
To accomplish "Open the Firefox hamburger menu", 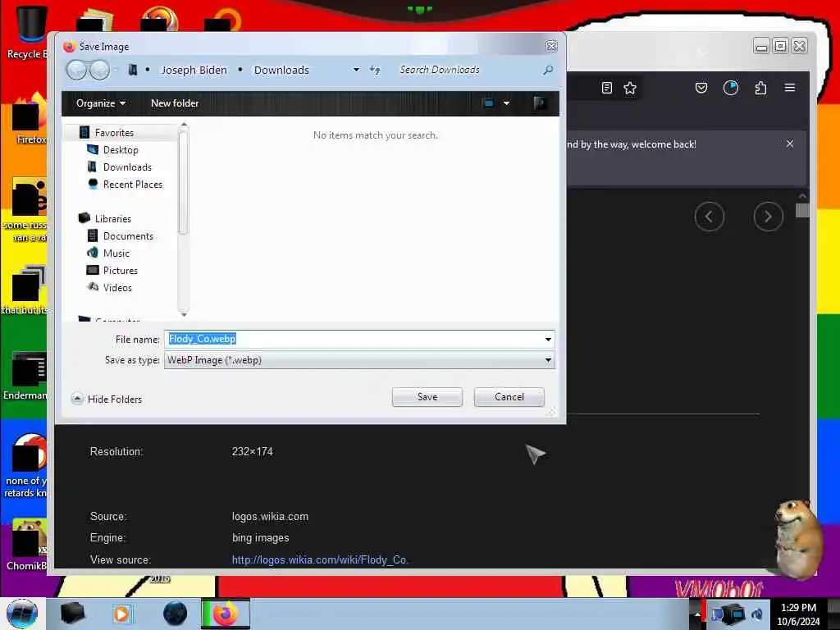I will 790,88.
